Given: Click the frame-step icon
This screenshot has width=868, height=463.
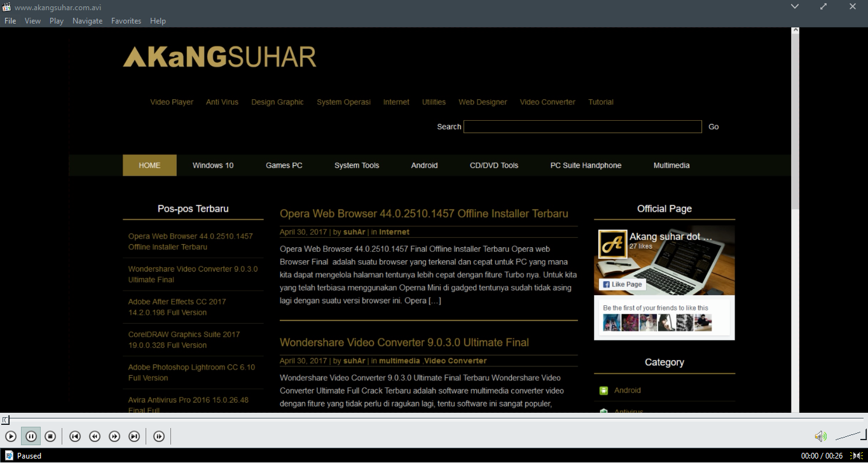Looking at the screenshot, I should point(159,436).
